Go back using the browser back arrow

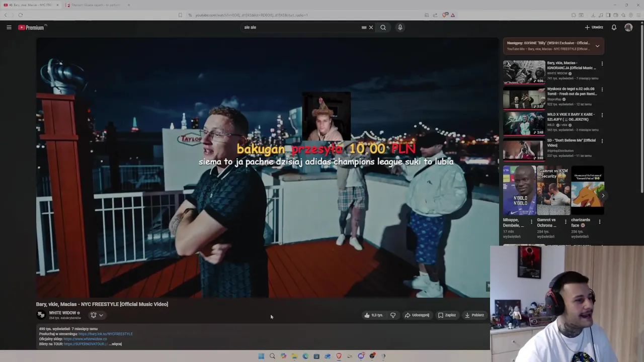6,15
